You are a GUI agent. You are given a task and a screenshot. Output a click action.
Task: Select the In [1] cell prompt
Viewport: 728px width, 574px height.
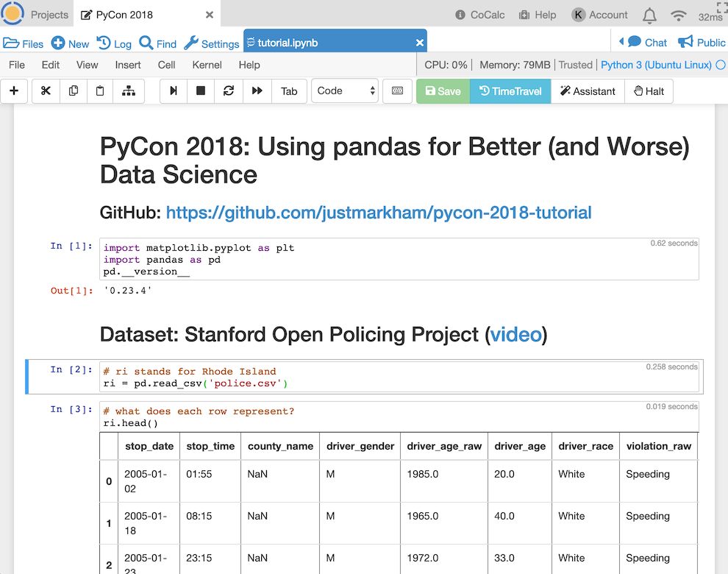[71, 246]
